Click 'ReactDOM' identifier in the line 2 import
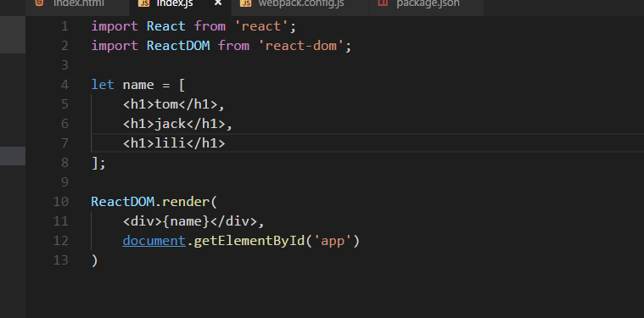This screenshot has height=318, width=644. click(178, 46)
